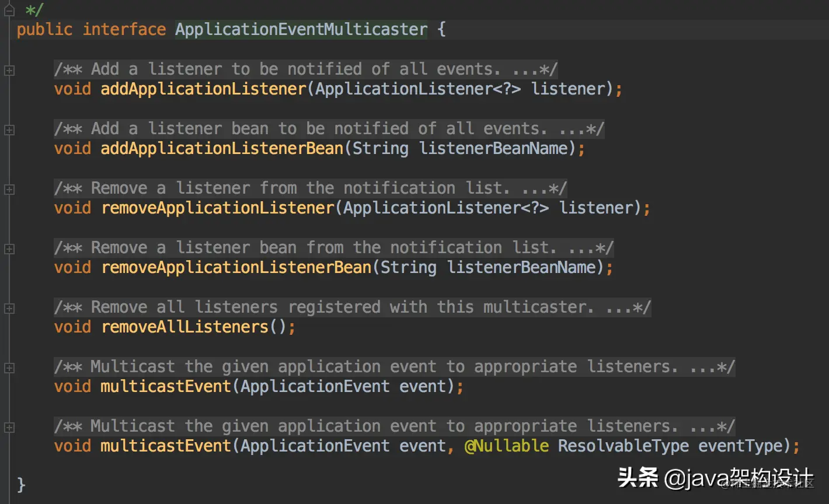Screen dimensions: 829x504
Task: Click listenerBeanName parameter in addApplicationListenerBean
Action: click(x=494, y=149)
